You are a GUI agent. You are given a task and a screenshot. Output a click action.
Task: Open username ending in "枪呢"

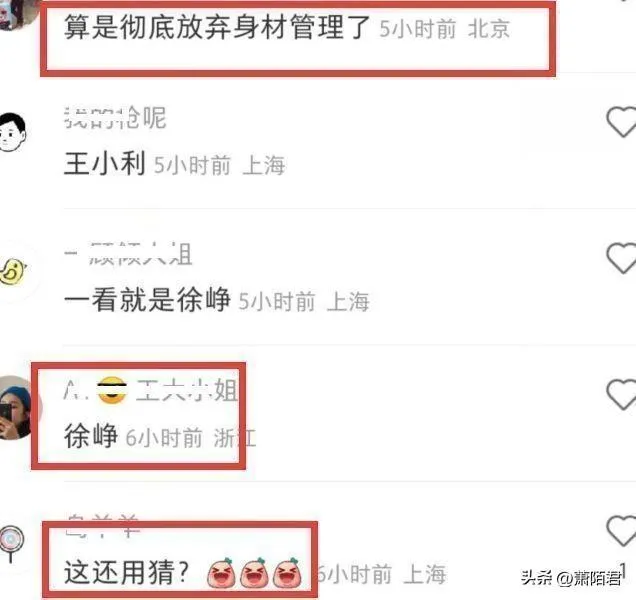click(x=115, y=118)
